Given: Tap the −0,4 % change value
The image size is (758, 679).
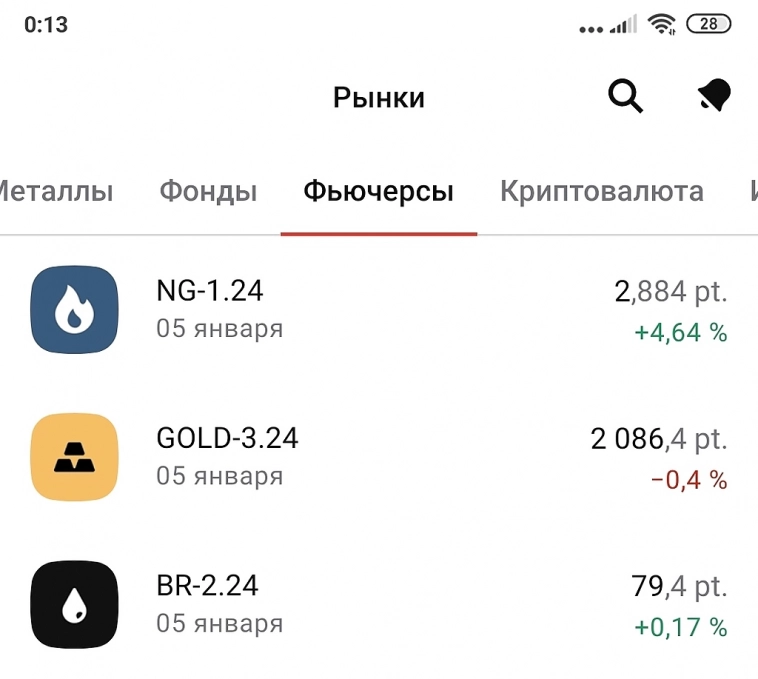Looking at the screenshot, I should (x=689, y=480).
